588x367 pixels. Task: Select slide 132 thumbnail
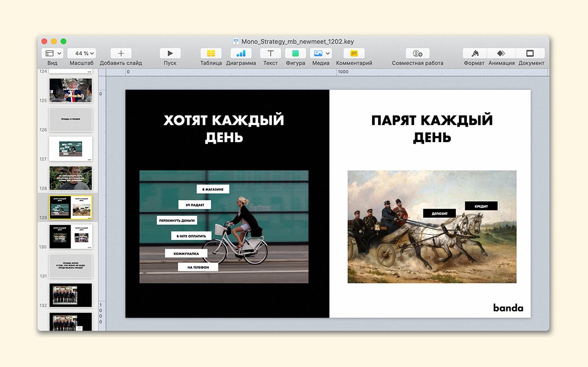[x=71, y=295]
